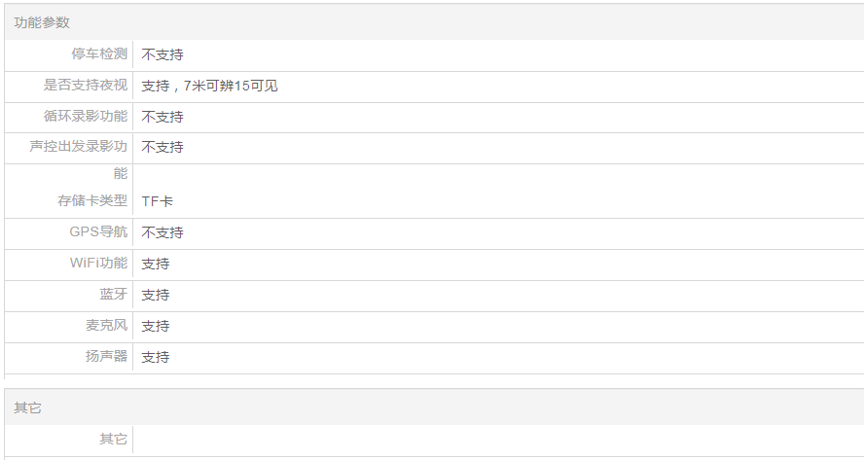
Task: Open the GPS导航 label link
Action: click(x=98, y=232)
